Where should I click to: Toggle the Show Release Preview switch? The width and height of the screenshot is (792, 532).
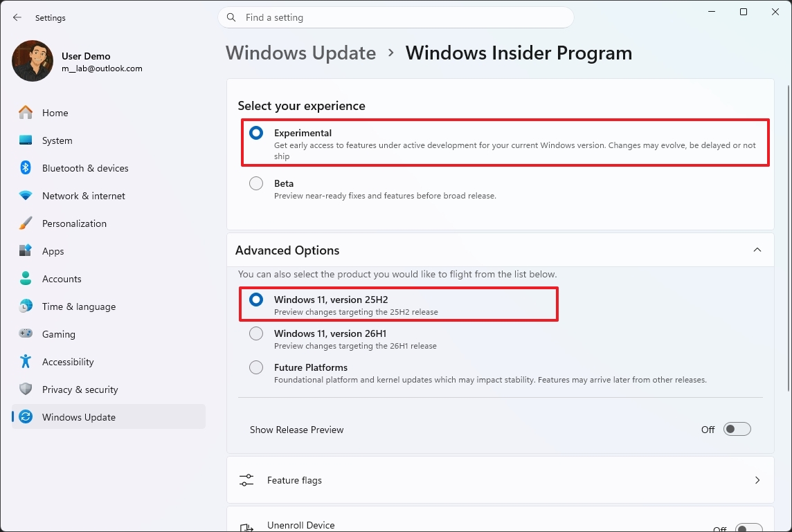(737, 429)
